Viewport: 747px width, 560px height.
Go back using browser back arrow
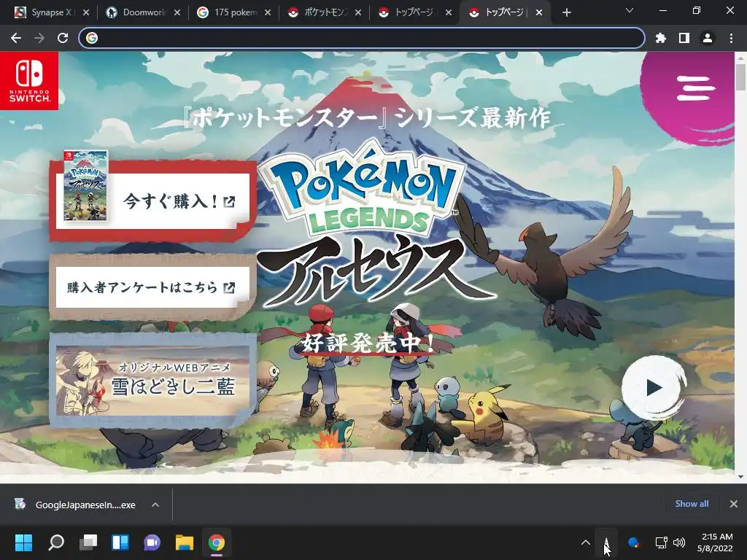point(16,38)
